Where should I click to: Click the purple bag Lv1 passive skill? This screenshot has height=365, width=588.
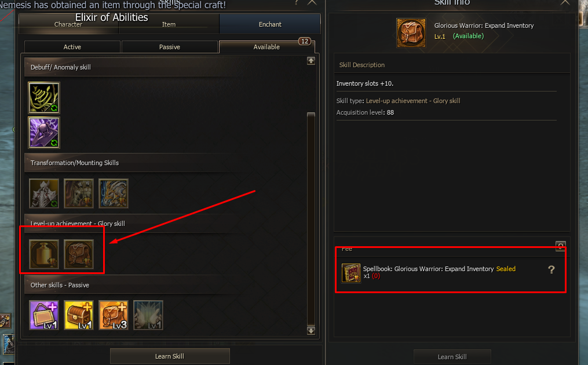tap(44, 315)
